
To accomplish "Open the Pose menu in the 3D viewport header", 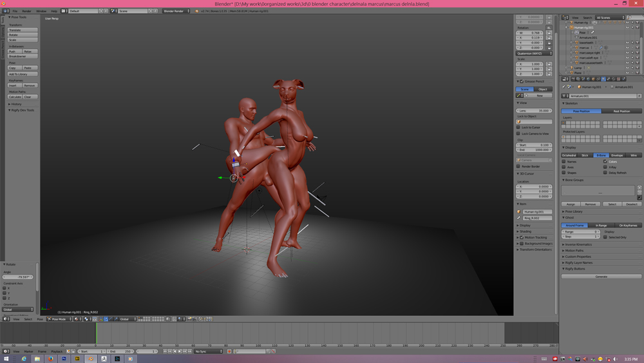I will coord(40,319).
